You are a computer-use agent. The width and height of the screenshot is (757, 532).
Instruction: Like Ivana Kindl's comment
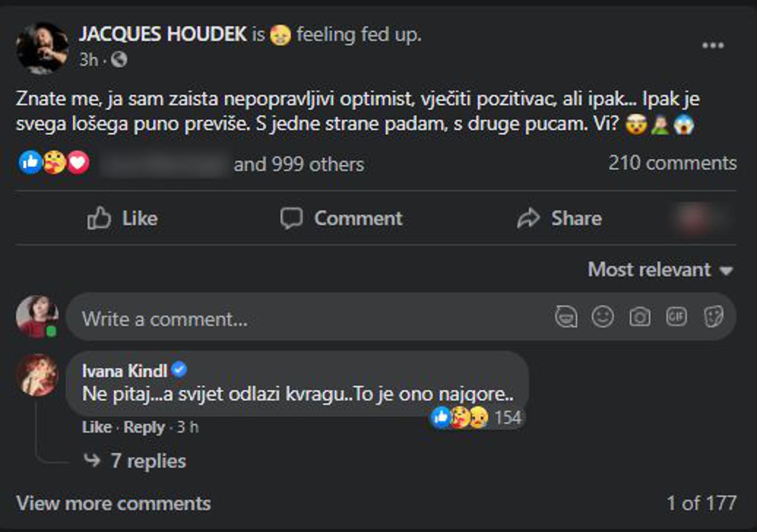[97, 427]
